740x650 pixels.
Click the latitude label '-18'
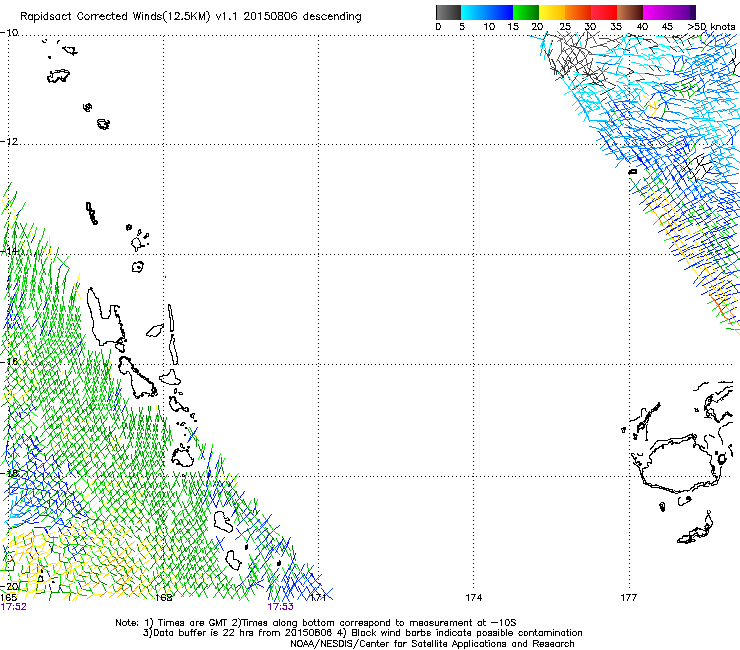[9, 473]
